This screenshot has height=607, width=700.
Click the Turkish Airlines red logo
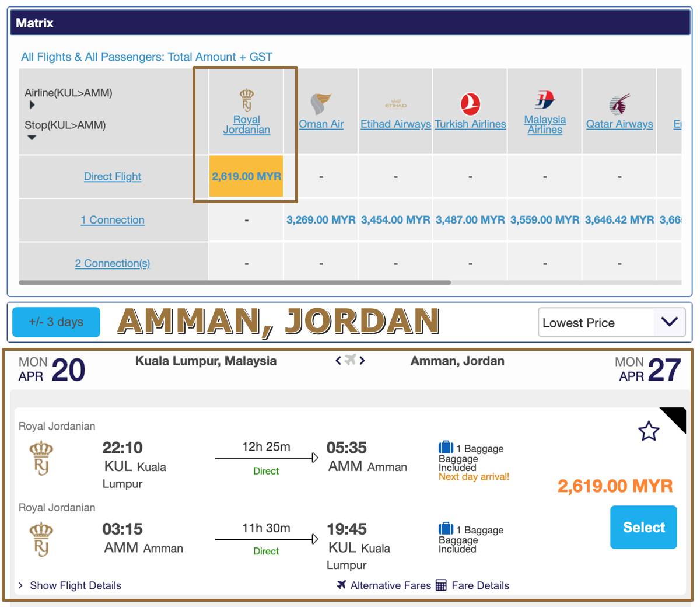click(x=470, y=104)
